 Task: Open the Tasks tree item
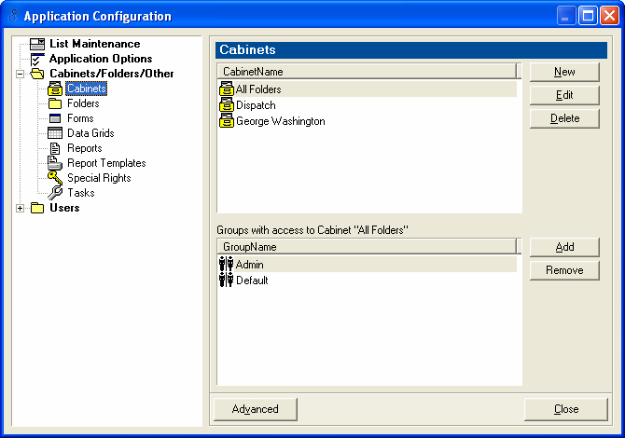(x=81, y=193)
